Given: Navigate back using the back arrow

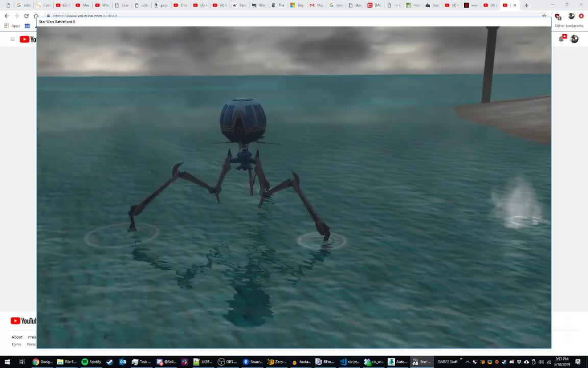Looking at the screenshot, I should click(6, 16).
